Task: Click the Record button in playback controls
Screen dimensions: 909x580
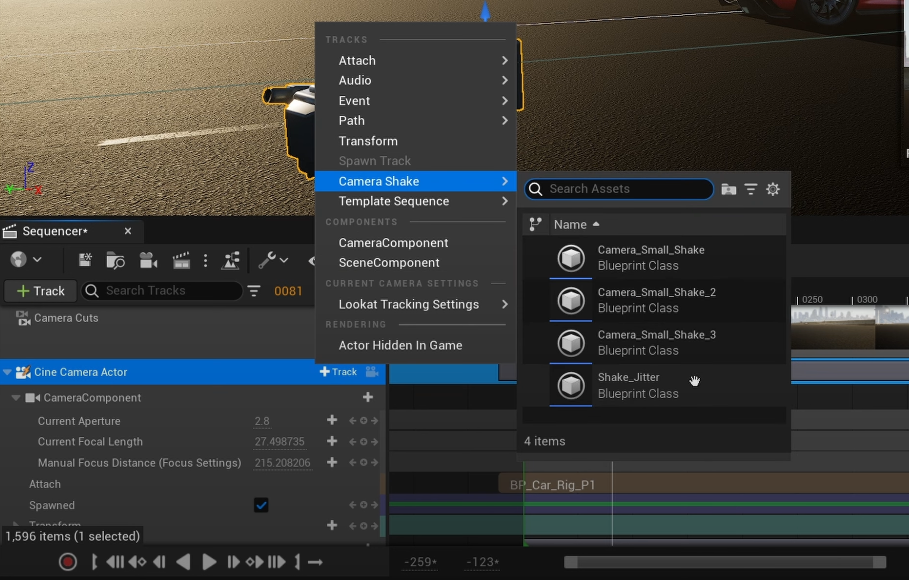Action: tap(68, 562)
